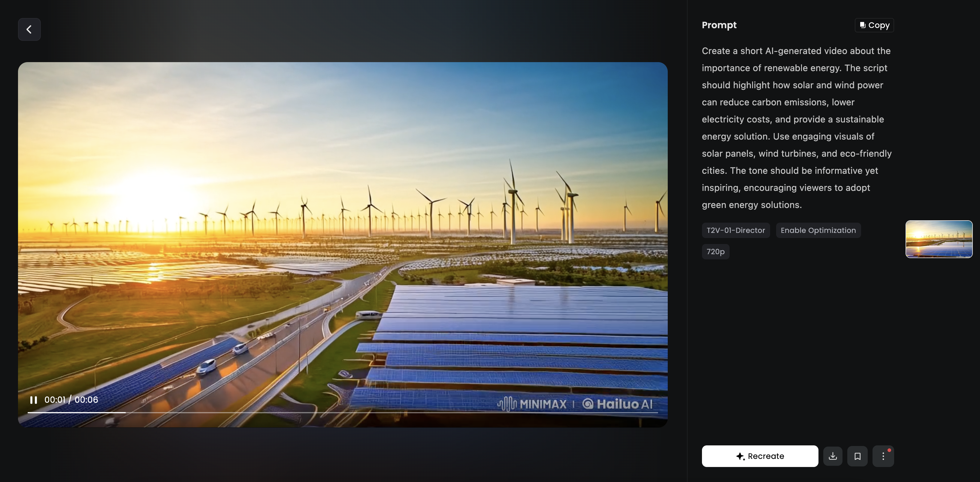Download the generated video
The height and width of the screenshot is (482, 980).
pyautogui.click(x=833, y=456)
